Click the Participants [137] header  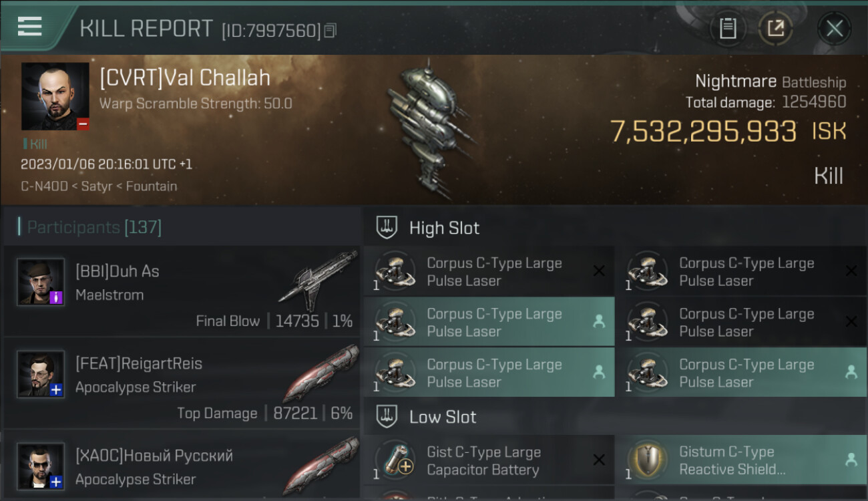[93, 227]
